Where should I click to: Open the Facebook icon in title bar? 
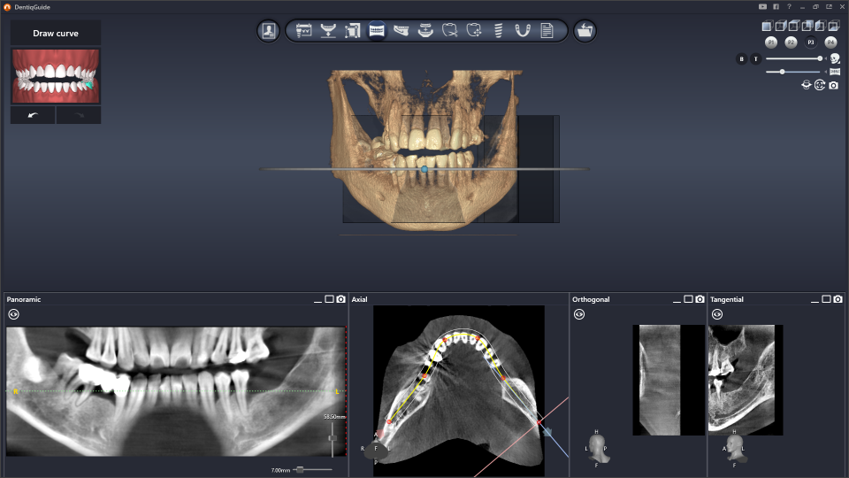[x=776, y=7]
